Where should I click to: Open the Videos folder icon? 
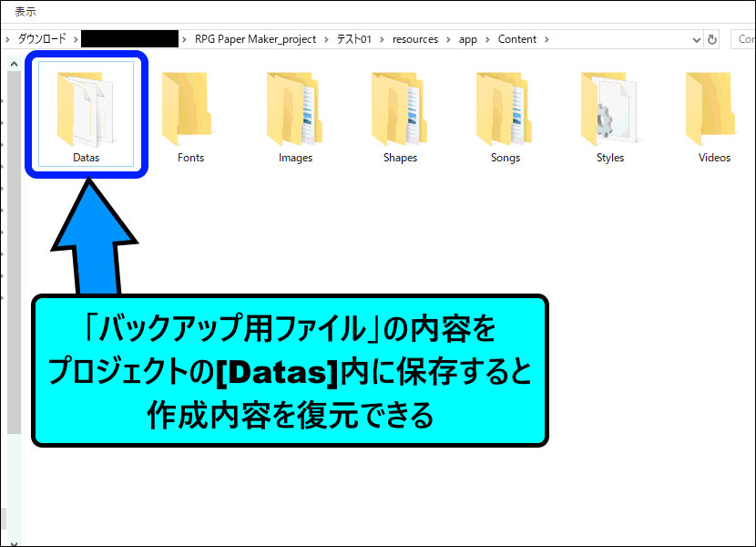click(x=714, y=111)
